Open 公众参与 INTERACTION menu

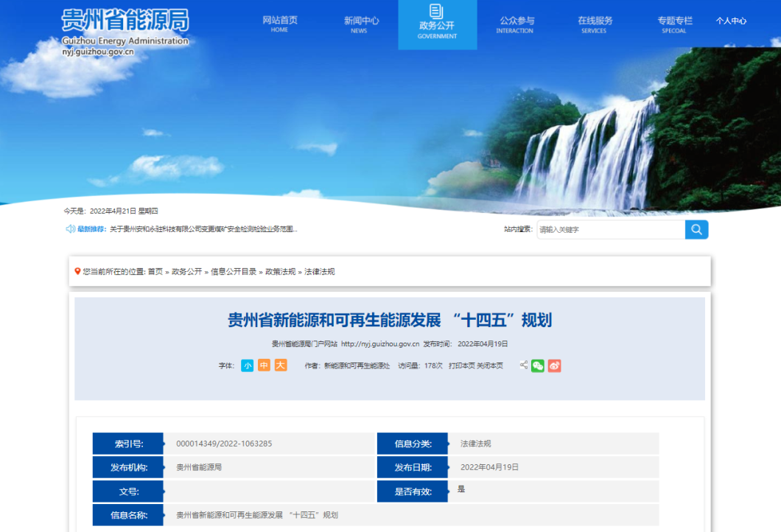click(516, 24)
